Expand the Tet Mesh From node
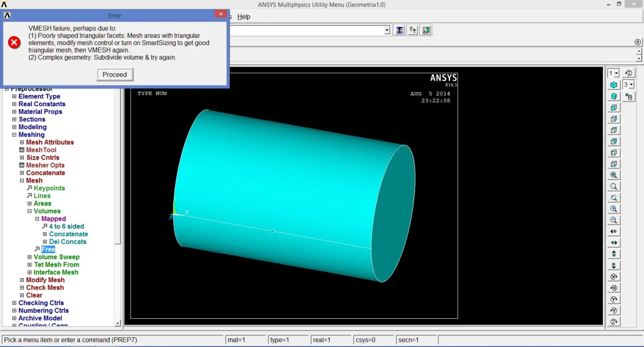The height and width of the screenshot is (347, 644). tap(30, 265)
